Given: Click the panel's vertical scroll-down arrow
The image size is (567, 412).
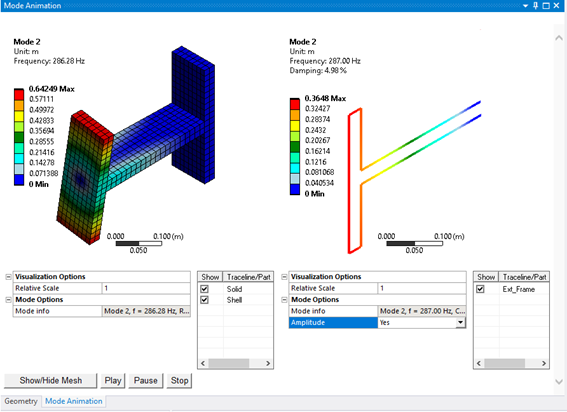Looking at the screenshot, I should tap(559, 381).
